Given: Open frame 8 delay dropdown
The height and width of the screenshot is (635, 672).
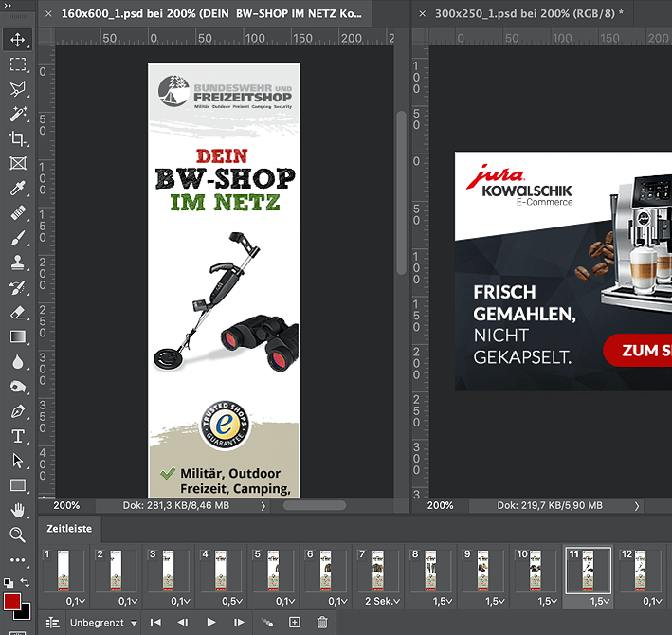Looking at the screenshot, I should point(443,602).
